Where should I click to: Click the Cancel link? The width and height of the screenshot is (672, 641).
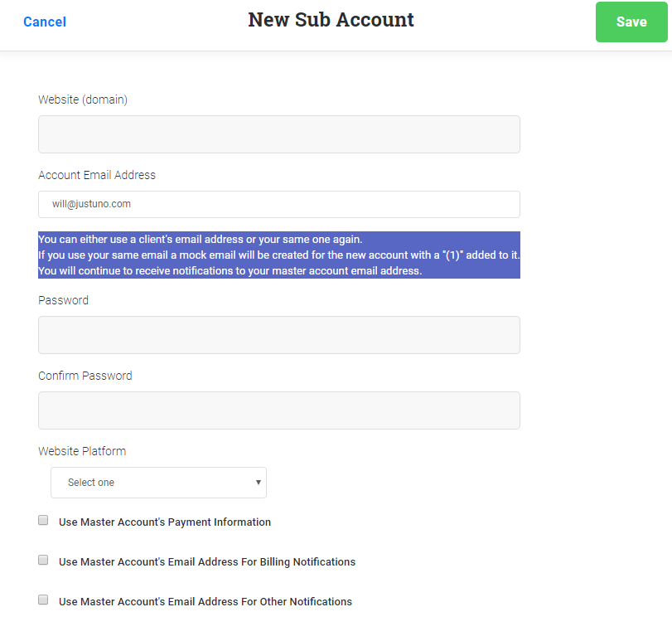pyautogui.click(x=45, y=22)
